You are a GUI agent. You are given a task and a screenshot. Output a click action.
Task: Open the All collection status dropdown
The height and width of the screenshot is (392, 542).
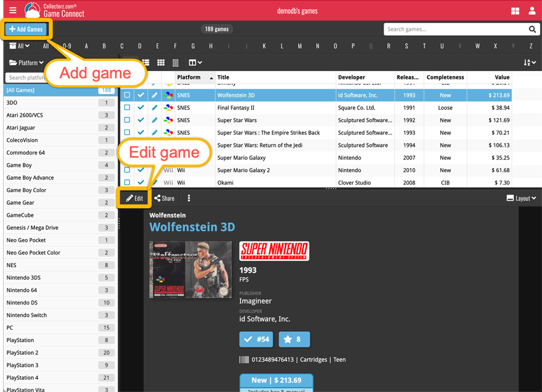coord(19,46)
